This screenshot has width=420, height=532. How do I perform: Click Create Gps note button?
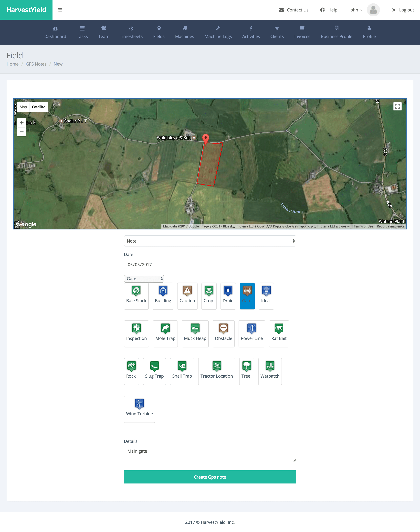click(x=210, y=477)
